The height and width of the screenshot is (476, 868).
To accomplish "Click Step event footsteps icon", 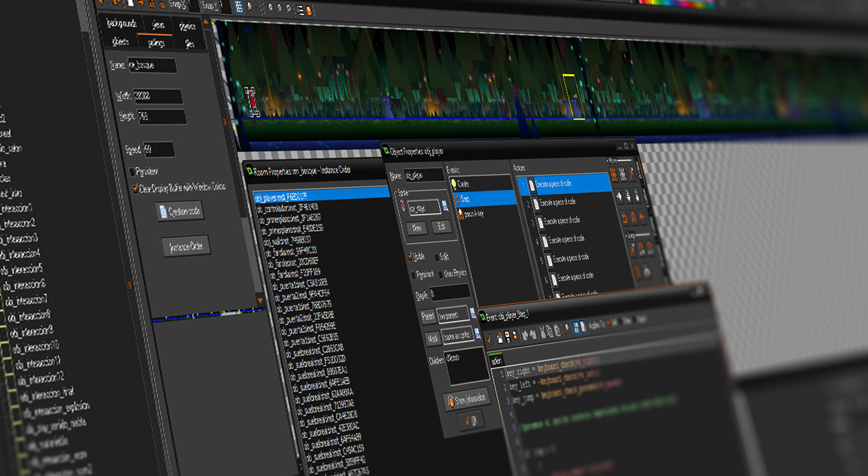I will coord(457,199).
